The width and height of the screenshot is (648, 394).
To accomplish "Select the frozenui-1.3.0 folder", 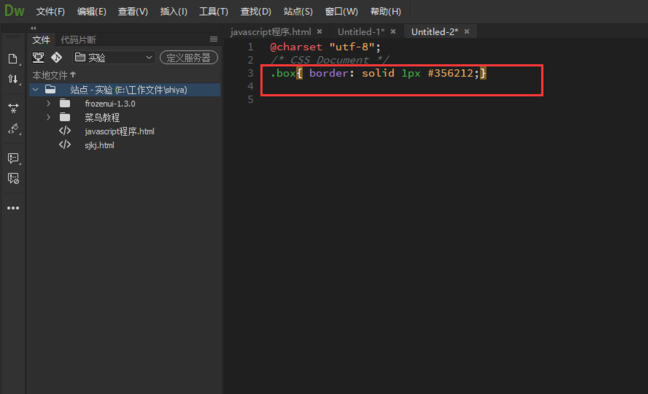I will [x=110, y=104].
